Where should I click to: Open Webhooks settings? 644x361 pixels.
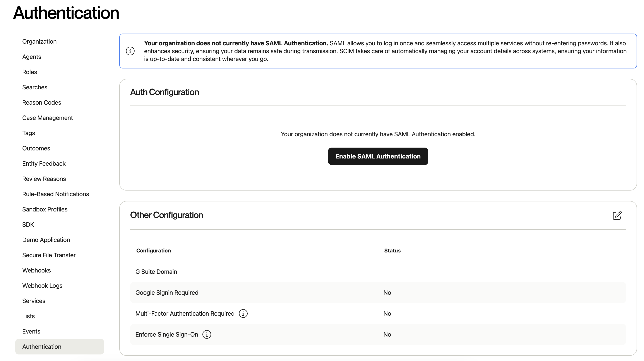pyautogui.click(x=36, y=270)
